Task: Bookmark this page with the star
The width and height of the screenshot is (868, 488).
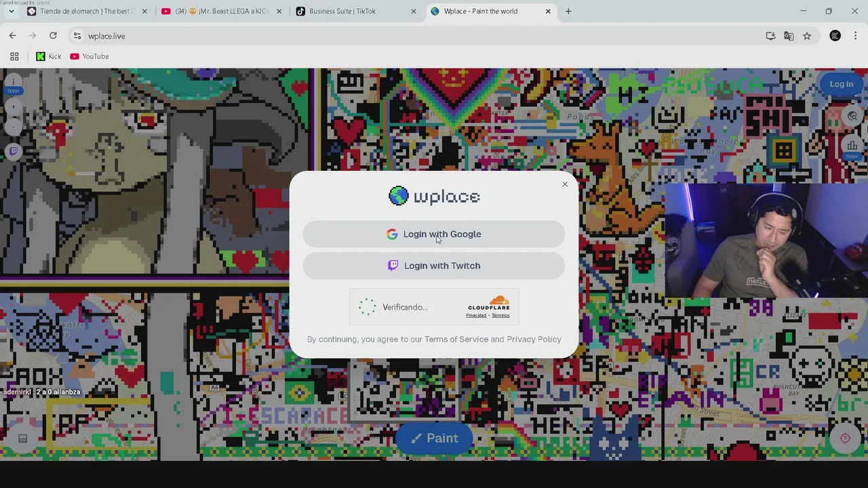Action: point(807,36)
